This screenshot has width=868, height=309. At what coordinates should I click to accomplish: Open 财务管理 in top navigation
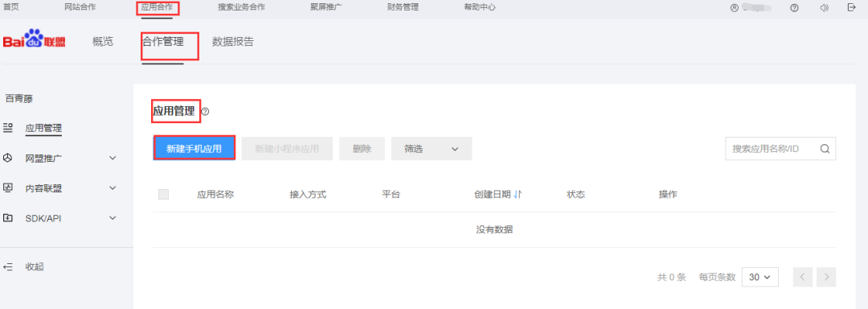click(403, 7)
